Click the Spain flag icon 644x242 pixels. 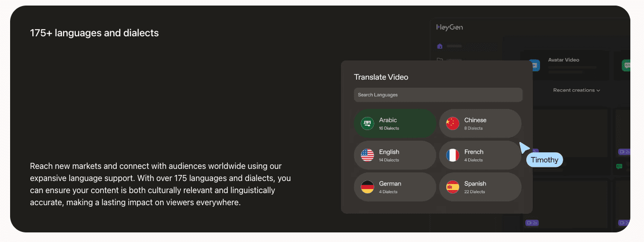[x=453, y=187]
